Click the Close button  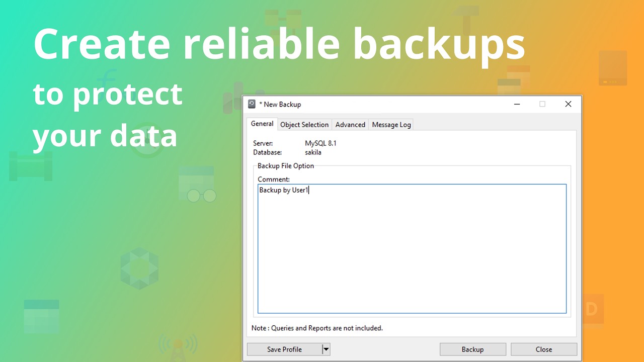(544, 349)
